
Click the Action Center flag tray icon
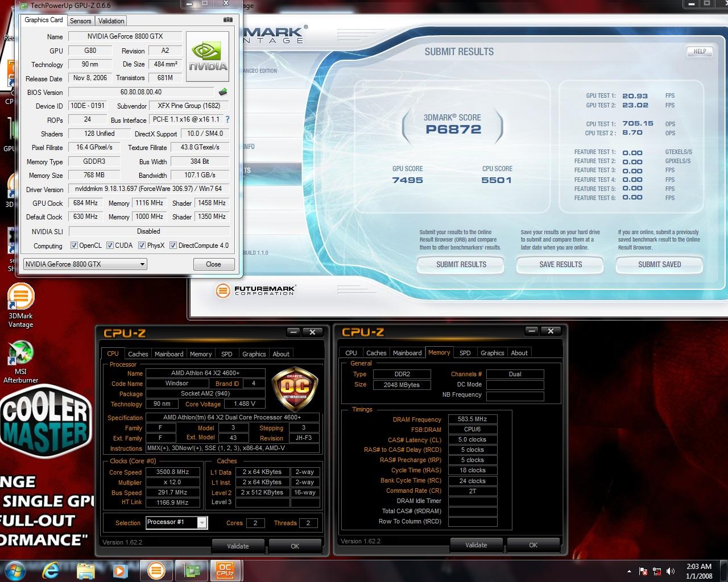point(643,571)
